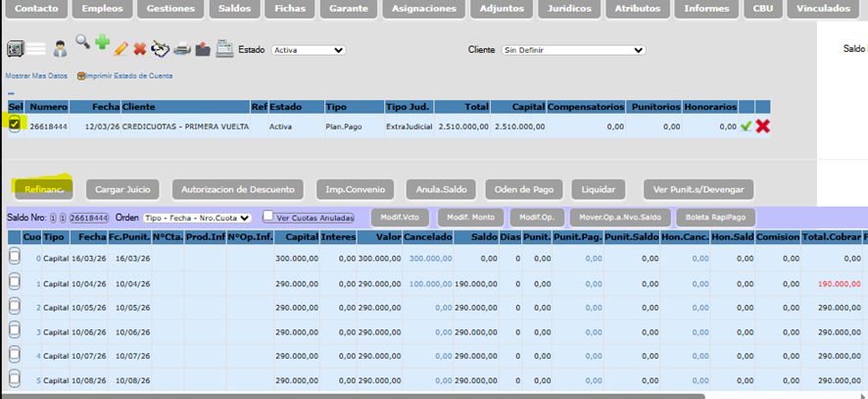This screenshot has width=868, height=399.
Task: Switch to the CBU tab
Action: click(763, 9)
